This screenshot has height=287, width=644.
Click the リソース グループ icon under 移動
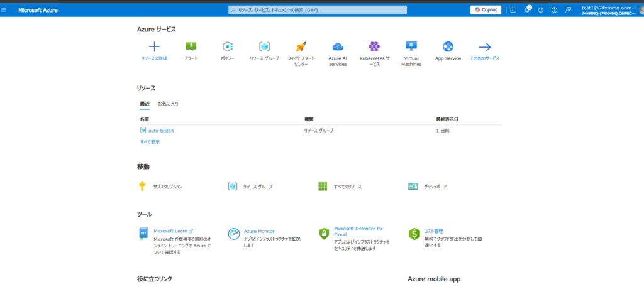coord(233,187)
